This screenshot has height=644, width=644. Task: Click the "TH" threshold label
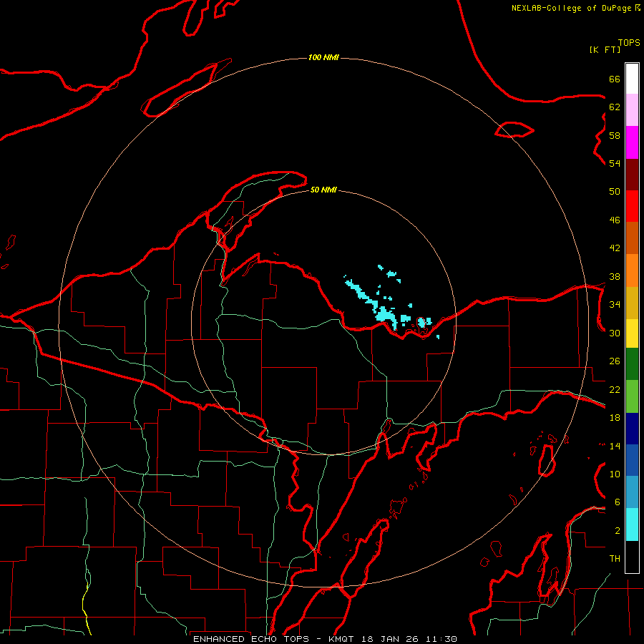coord(615,559)
